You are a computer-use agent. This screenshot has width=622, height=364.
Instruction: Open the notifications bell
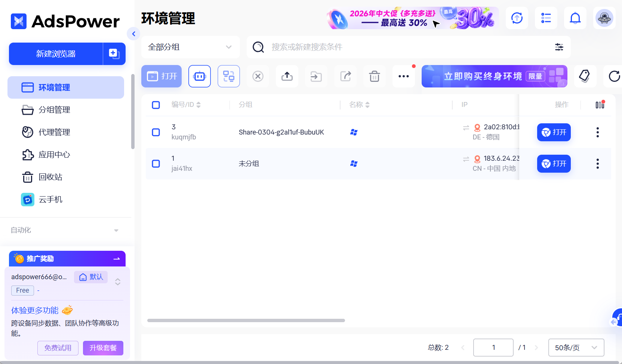tap(575, 18)
